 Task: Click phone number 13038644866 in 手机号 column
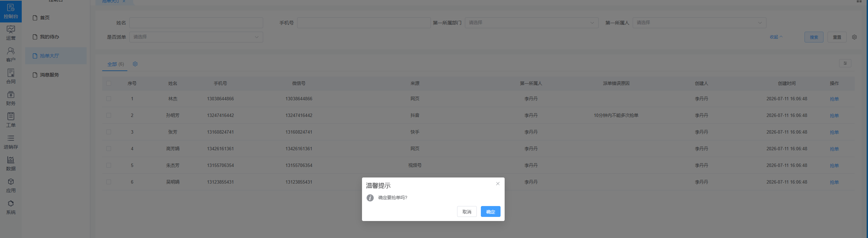(x=220, y=99)
